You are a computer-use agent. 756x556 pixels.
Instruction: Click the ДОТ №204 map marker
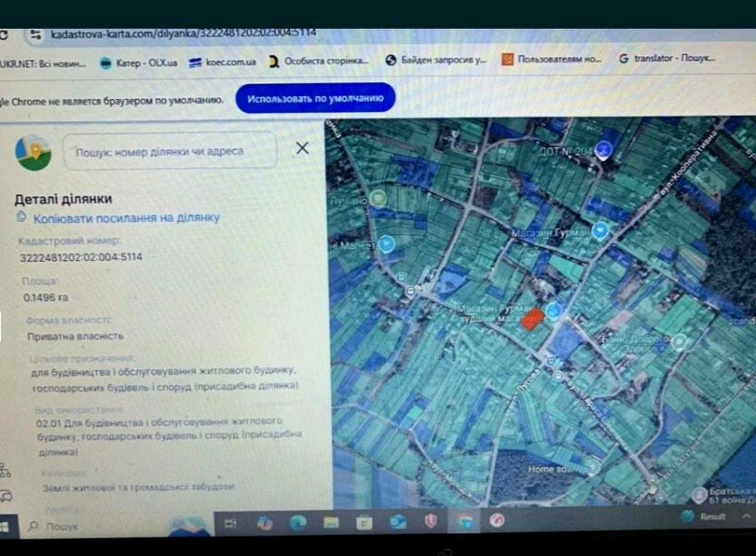(x=604, y=148)
